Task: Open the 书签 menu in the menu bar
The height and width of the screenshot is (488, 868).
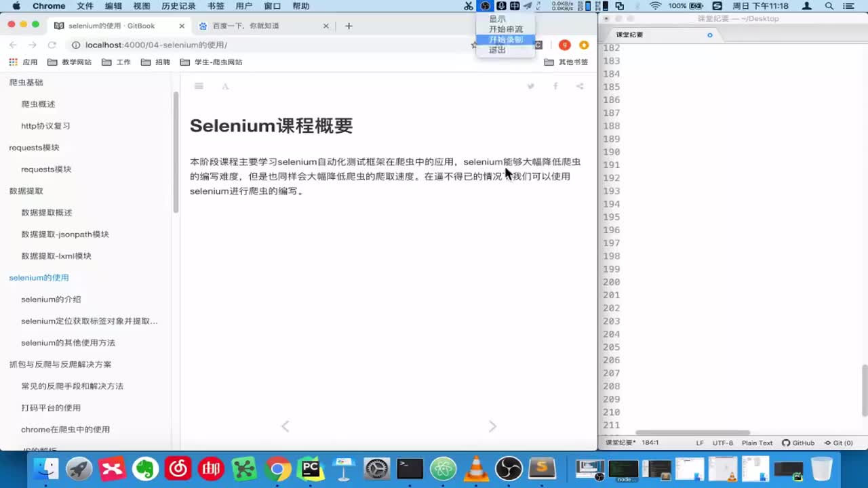Action: 216,6
